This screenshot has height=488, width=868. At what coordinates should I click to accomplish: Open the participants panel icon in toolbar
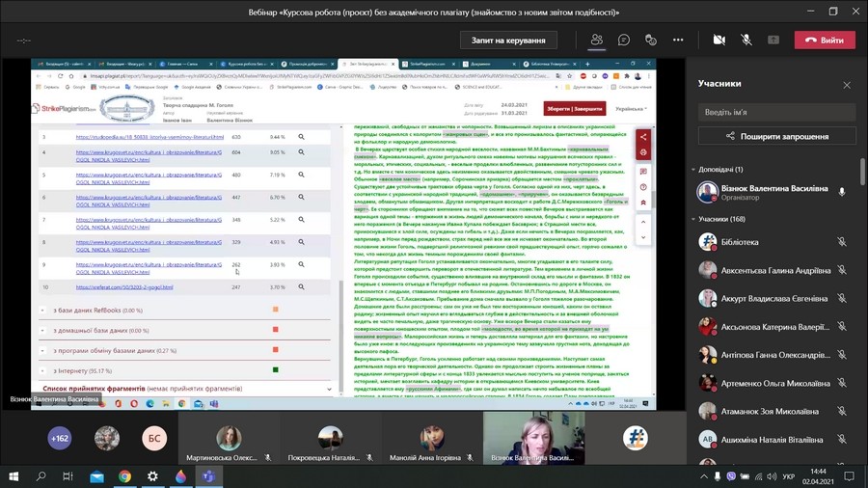(596, 40)
